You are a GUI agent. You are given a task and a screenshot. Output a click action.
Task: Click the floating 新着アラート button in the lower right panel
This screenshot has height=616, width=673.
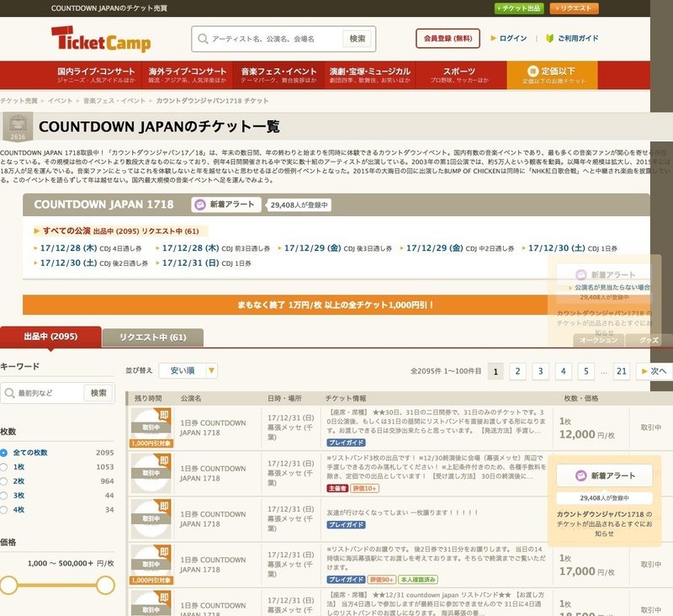point(604,475)
